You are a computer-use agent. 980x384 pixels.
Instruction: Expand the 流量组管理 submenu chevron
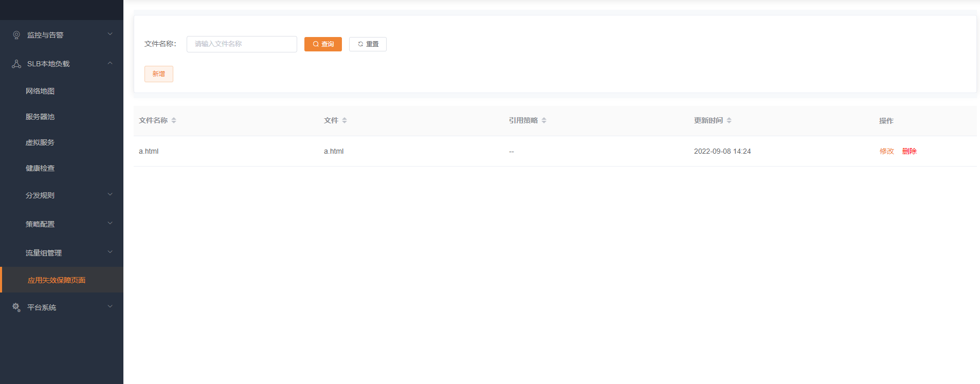tap(110, 252)
